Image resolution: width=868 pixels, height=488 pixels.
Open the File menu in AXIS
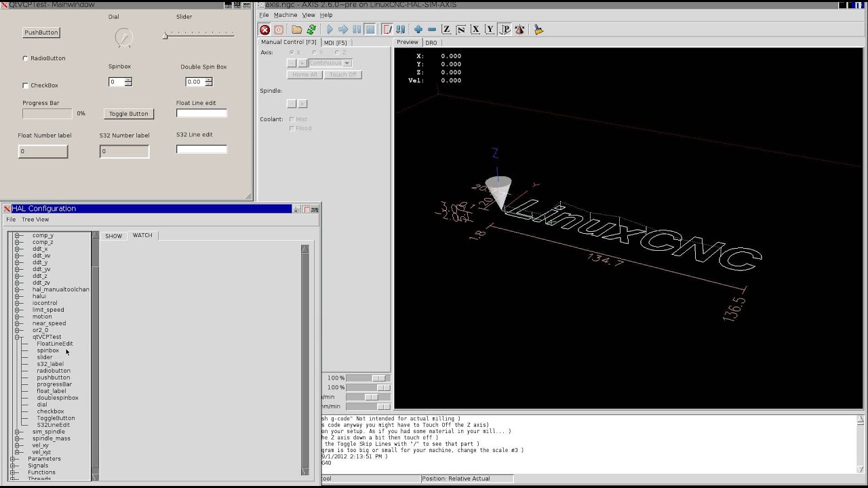click(264, 15)
